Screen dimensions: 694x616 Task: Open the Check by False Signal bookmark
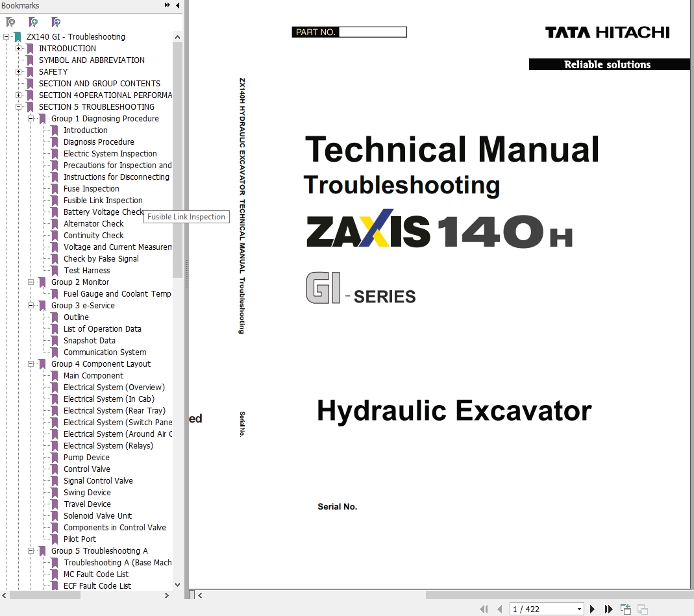[101, 259]
